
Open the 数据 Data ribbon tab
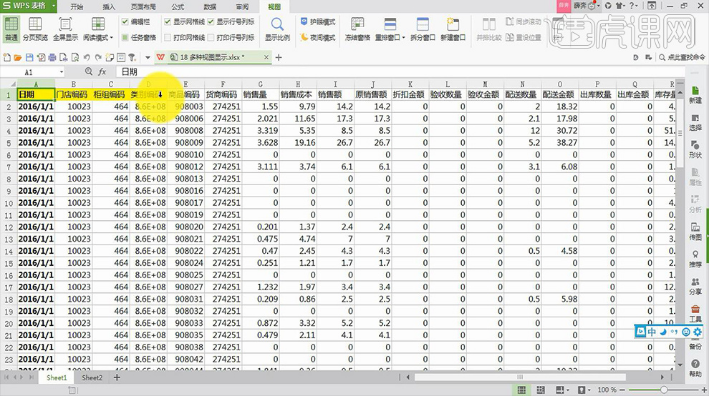[x=210, y=7]
